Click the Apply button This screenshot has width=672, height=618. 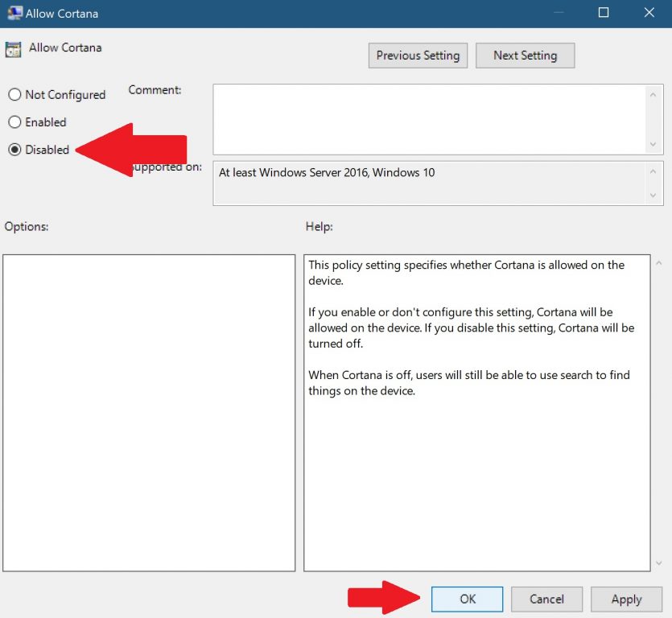(x=626, y=599)
